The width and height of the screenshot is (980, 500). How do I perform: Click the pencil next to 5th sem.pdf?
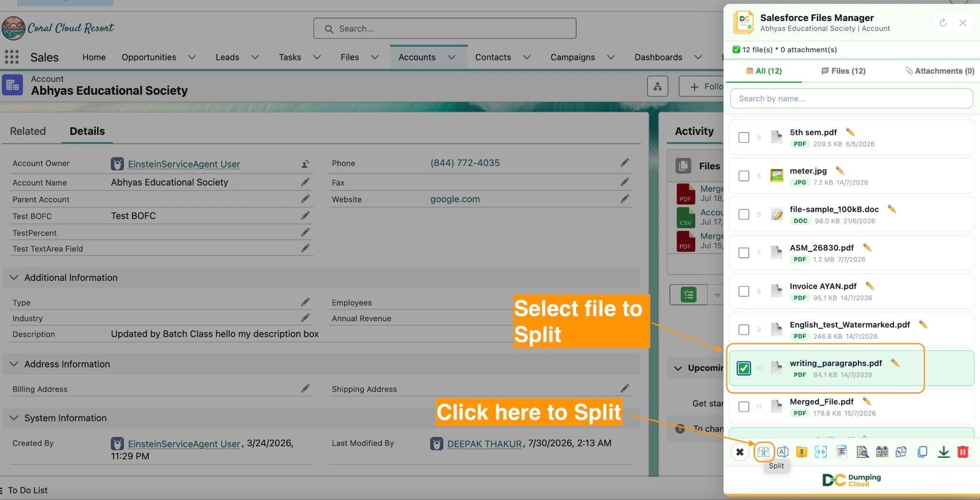point(850,132)
